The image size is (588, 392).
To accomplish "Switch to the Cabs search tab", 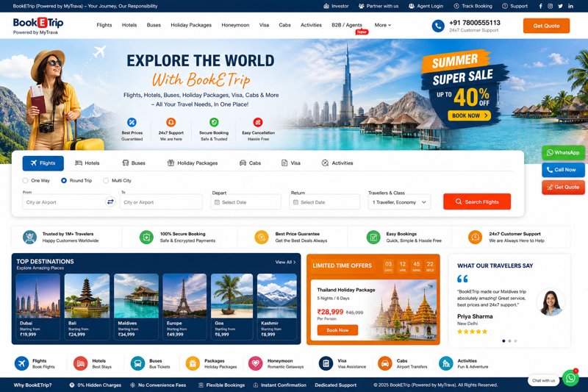I will 250,163.
